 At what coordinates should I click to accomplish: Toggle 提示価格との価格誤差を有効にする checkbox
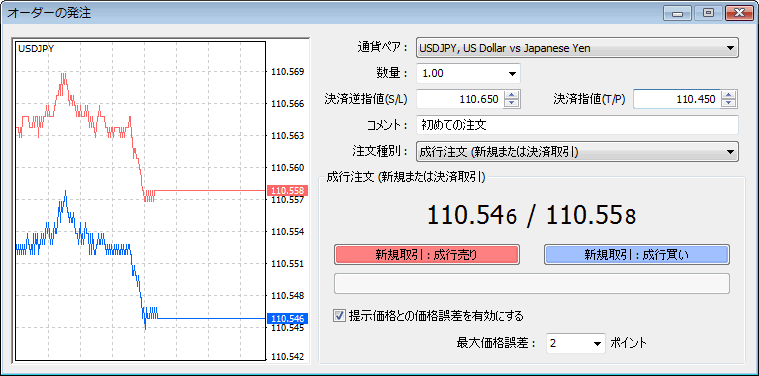point(338,316)
